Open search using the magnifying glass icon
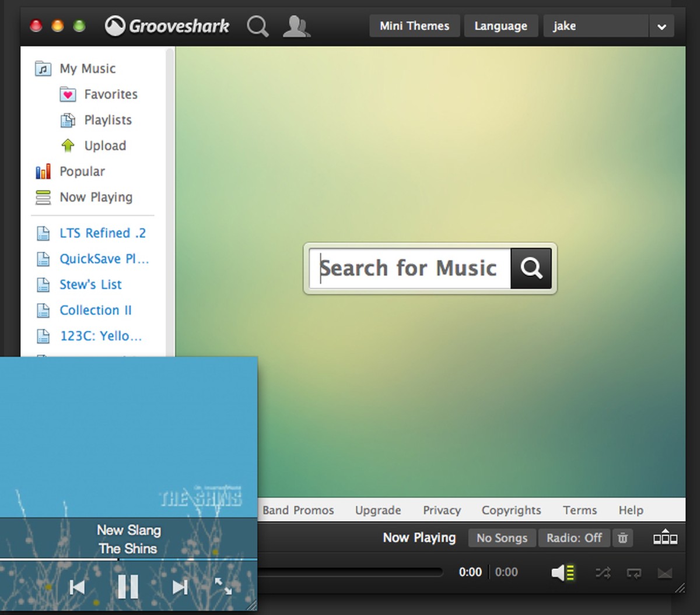The height and width of the screenshot is (615, 700). point(257,26)
